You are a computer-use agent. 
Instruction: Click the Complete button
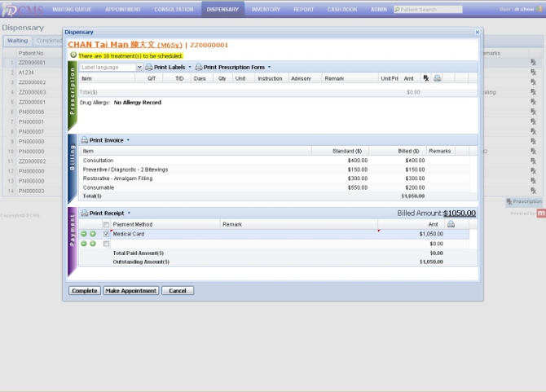click(85, 290)
